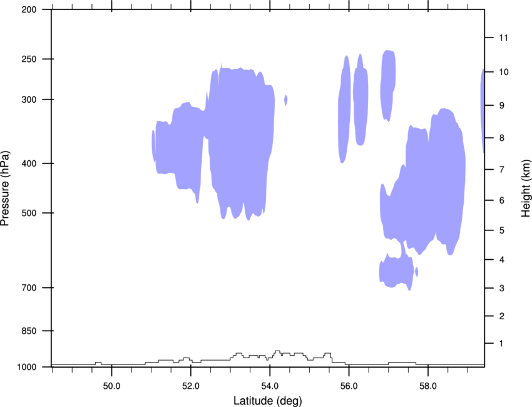Click the 250 pressure tick label
This screenshot has width=532, height=407.
point(29,59)
